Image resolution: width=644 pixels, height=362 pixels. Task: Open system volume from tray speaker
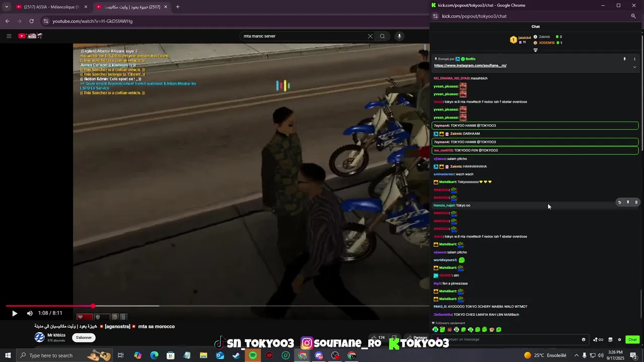601,355
